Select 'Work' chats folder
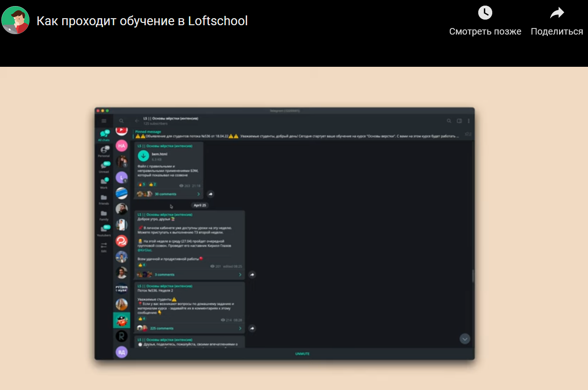 tap(104, 183)
